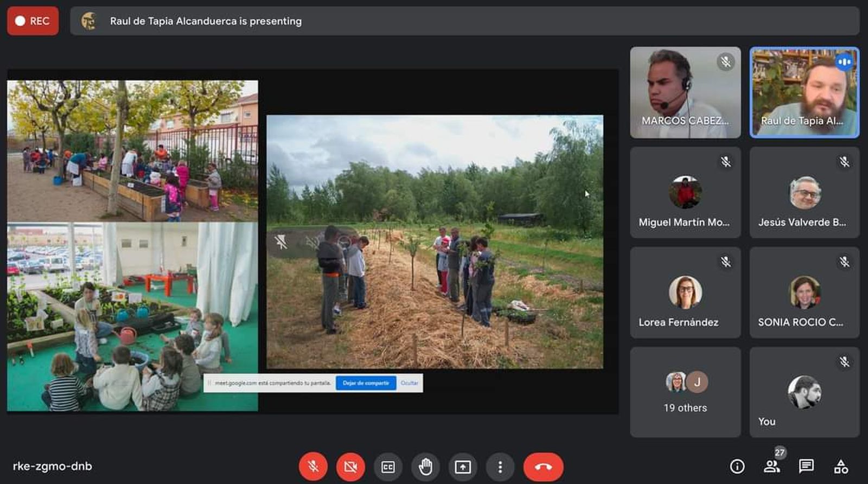
Task: Open the three-dot more options menu
Action: (500, 467)
